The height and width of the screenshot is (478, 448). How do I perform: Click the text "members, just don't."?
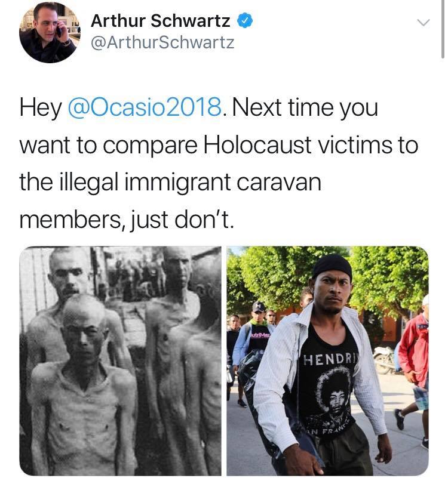(x=127, y=220)
